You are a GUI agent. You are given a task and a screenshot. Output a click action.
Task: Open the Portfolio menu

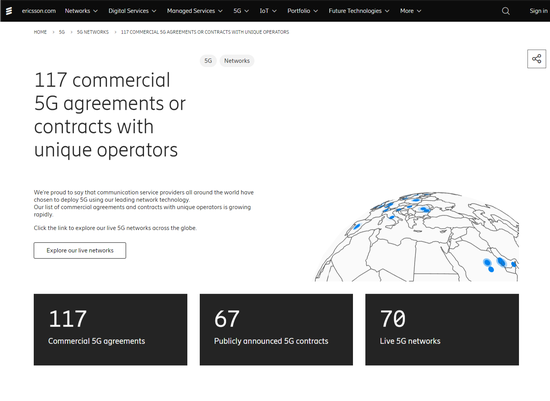coord(302,11)
